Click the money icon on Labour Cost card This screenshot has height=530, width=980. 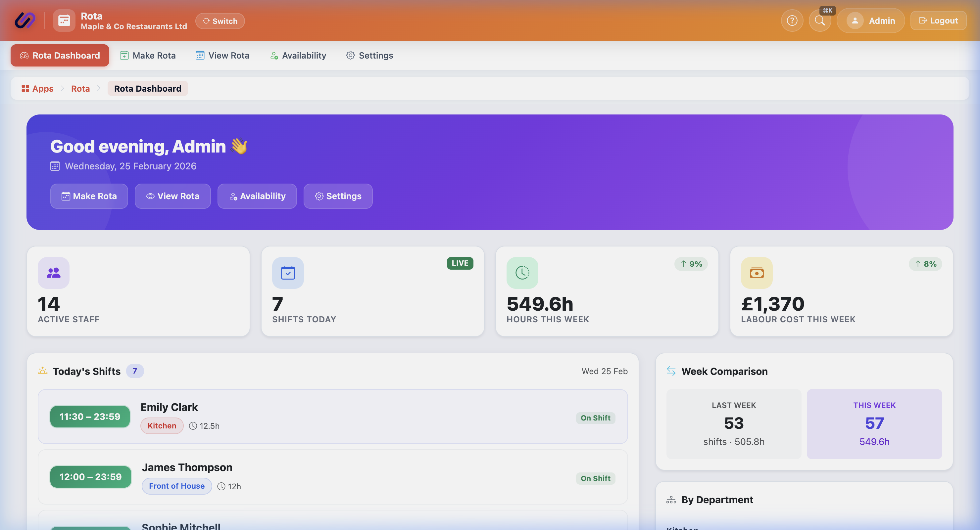[757, 273]
